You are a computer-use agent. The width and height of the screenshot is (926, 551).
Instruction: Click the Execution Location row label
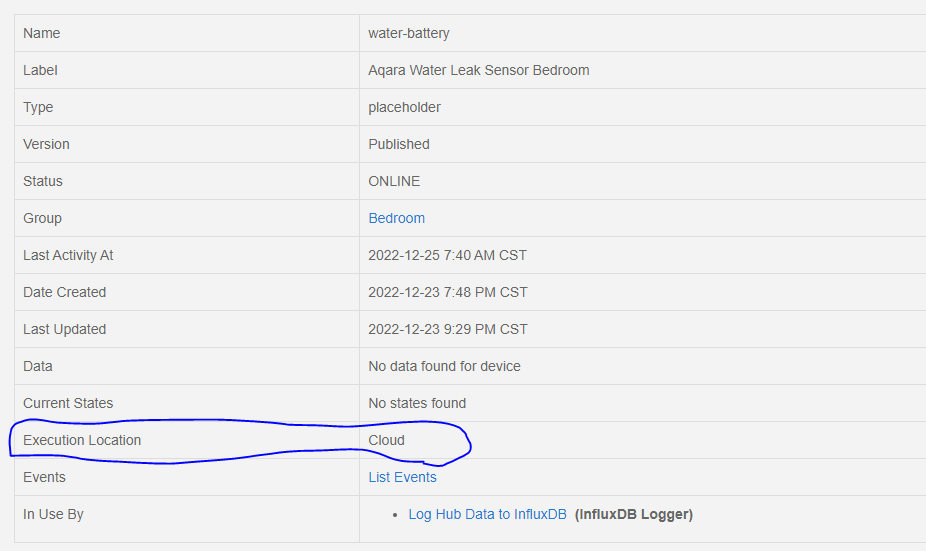(82, 440)
